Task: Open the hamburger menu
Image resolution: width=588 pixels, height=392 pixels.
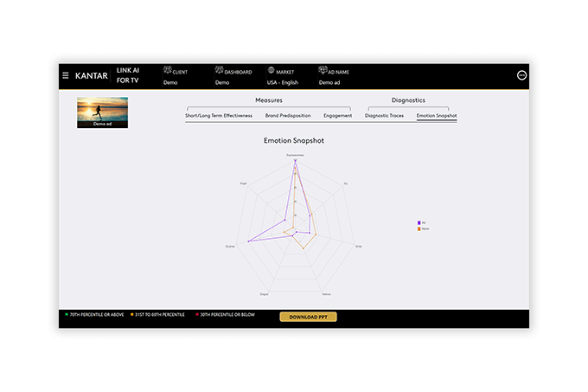Action: click(x=66, y=75)
